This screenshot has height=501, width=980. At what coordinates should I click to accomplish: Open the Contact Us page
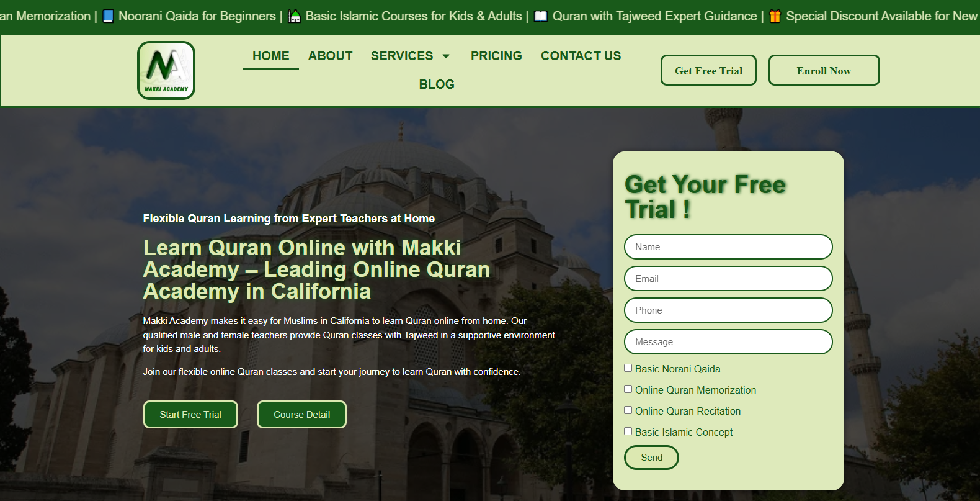point(581,56)
